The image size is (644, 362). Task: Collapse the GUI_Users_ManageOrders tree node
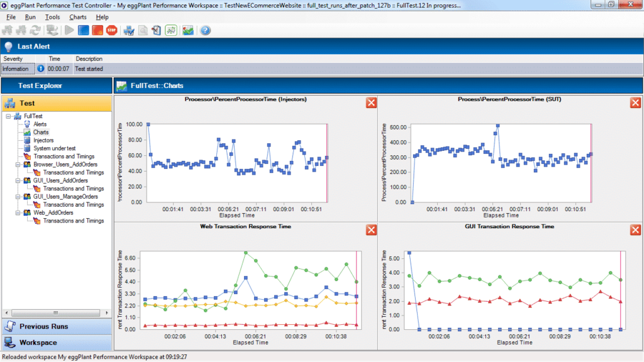coord(18,197)
